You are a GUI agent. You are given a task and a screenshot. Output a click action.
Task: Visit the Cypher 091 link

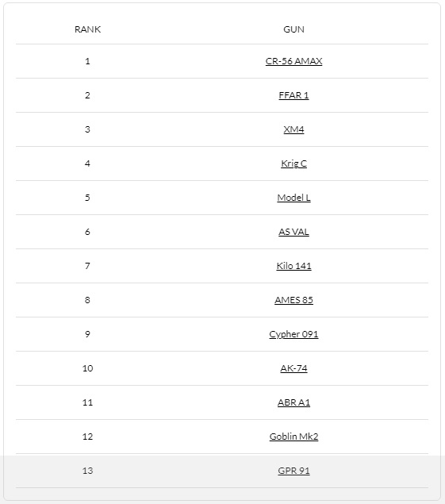293,334
